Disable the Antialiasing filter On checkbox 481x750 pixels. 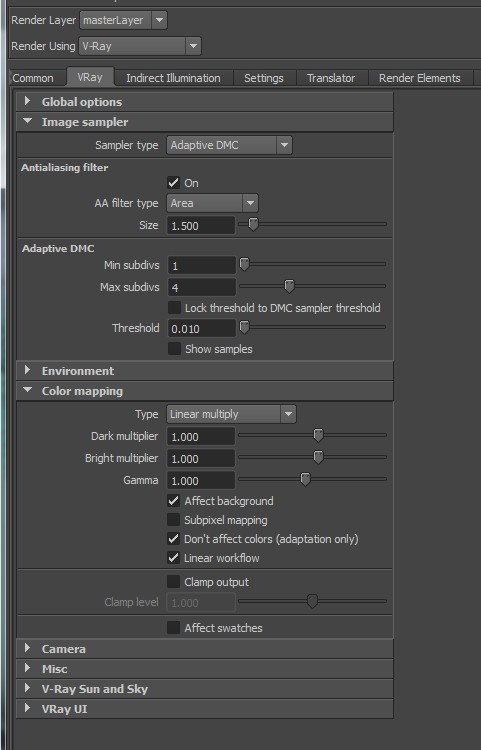pos(174,183)
